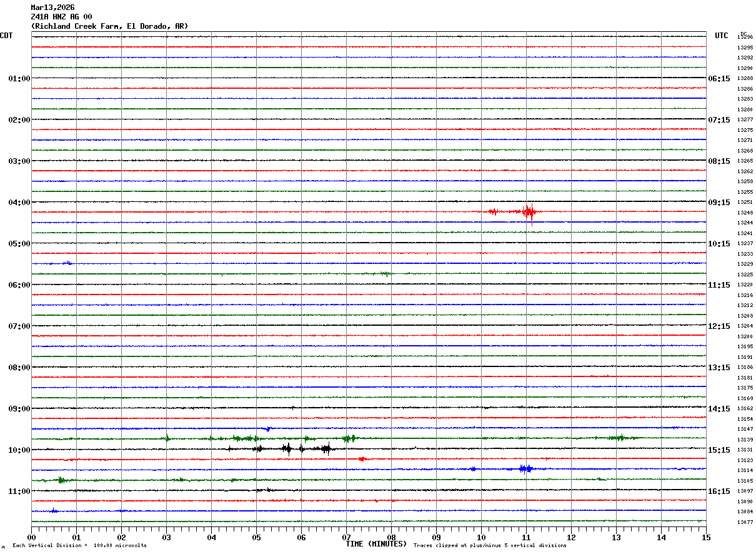
Task: Click the black seismic burst near minute 6.5
Action: (326, 449)
